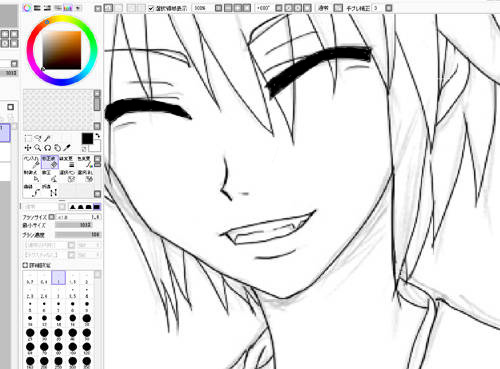
Task: Select the ペン入れ pen linework tool
Action: coord(32,162)
